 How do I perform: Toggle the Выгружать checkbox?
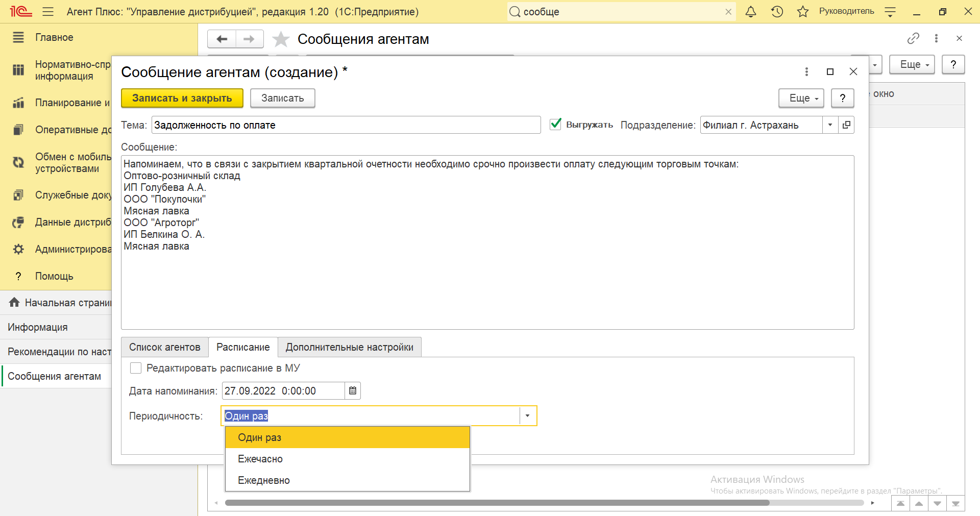click(555, 124)
